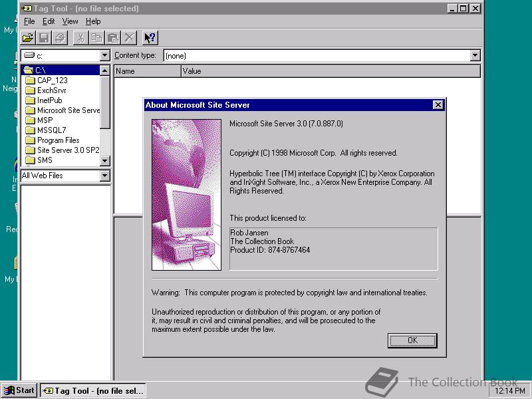Expand the drive c: dropdown

[105, 55]
